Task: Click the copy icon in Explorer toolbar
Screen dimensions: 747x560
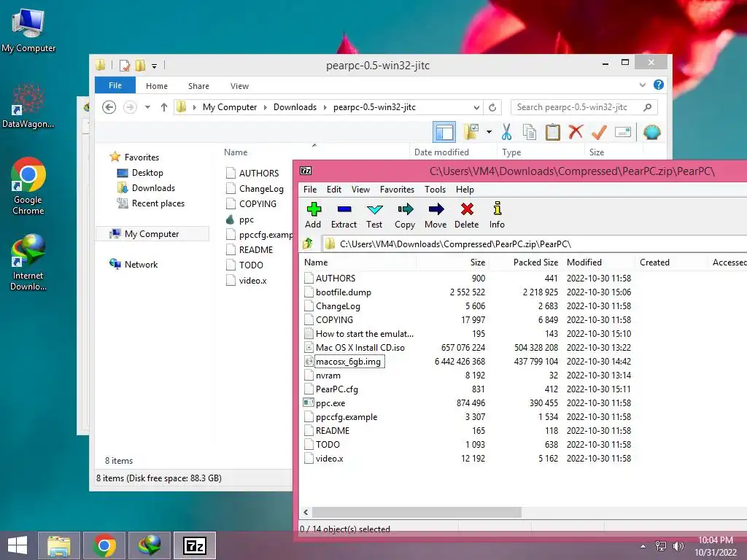Action: pyautogui.click(x=530, y=132)
